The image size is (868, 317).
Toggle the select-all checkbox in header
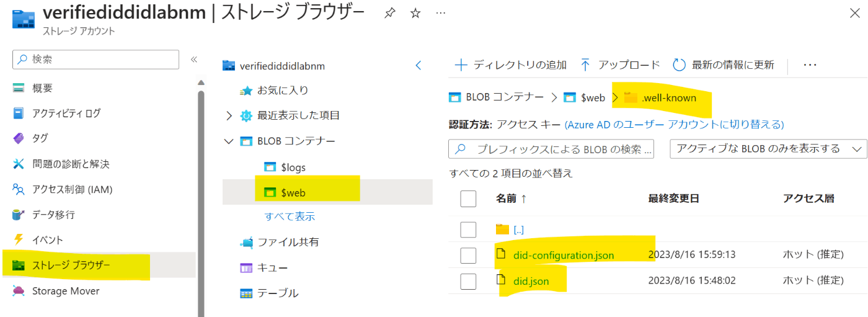[469, 199]
